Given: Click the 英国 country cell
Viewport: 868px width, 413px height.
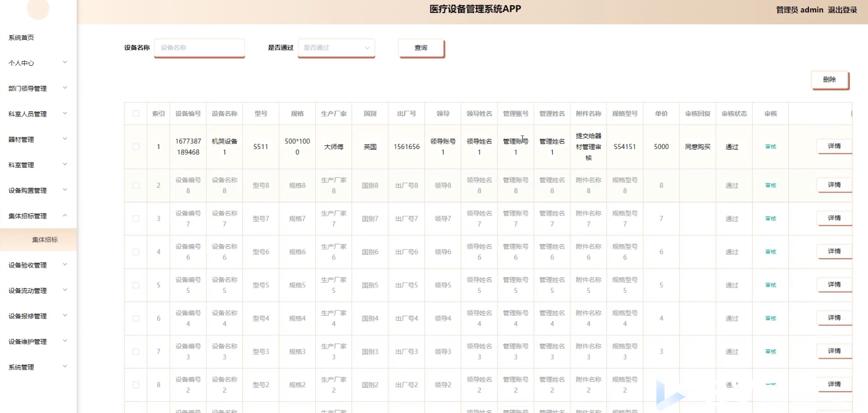Looking at the screenshot, I should [370, 147].
